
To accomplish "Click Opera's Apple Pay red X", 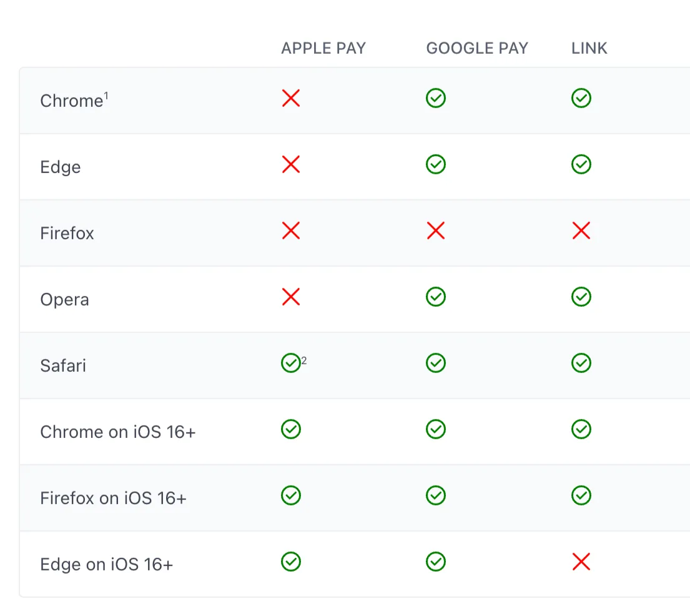I will click(291, 297).
